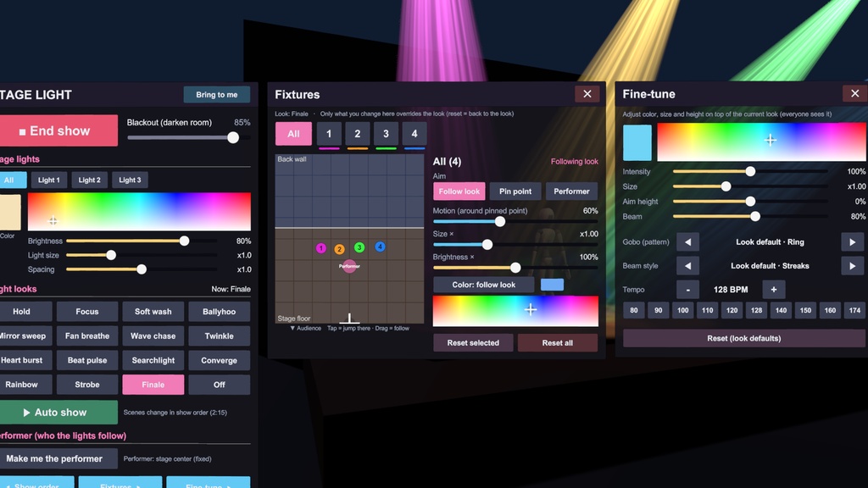Select fixture tab 1

click(x=329, y=134)
